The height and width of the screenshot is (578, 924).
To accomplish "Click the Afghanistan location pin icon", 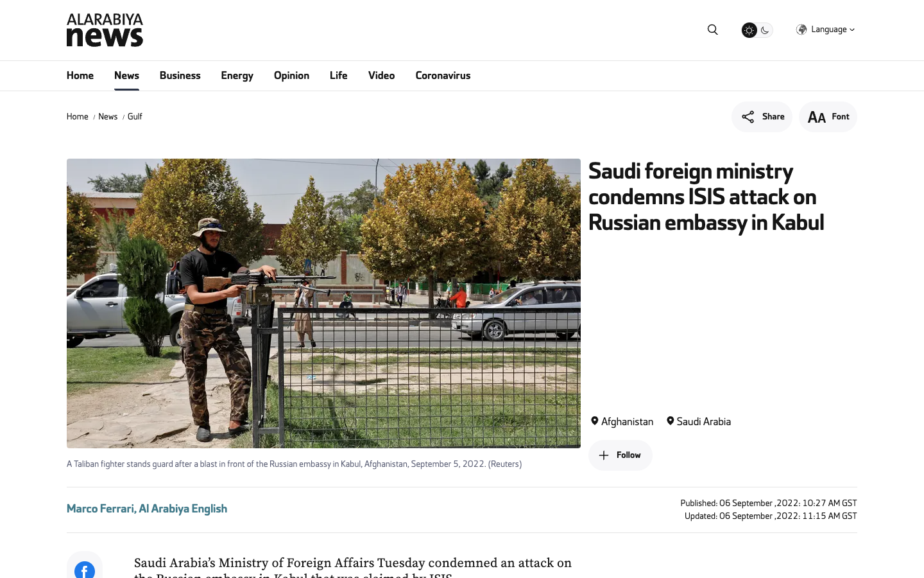I will pyautogui.click(x=595, y=421).
